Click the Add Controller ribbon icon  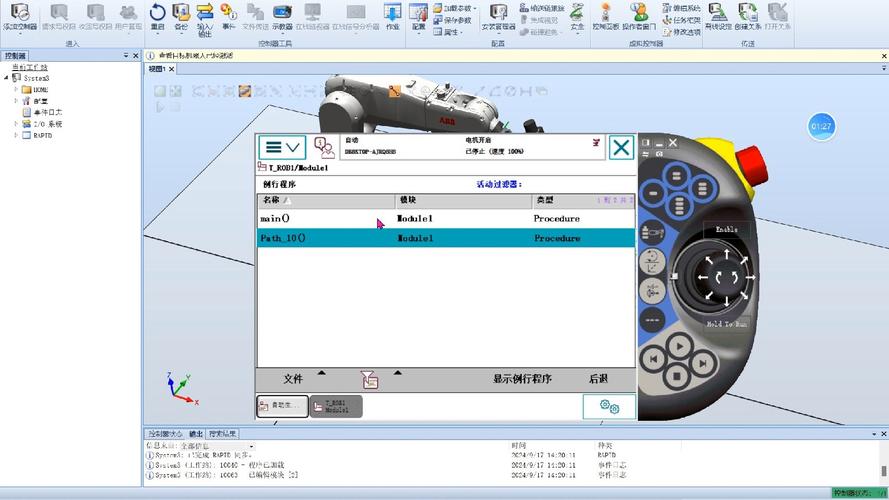pos(20,16)
